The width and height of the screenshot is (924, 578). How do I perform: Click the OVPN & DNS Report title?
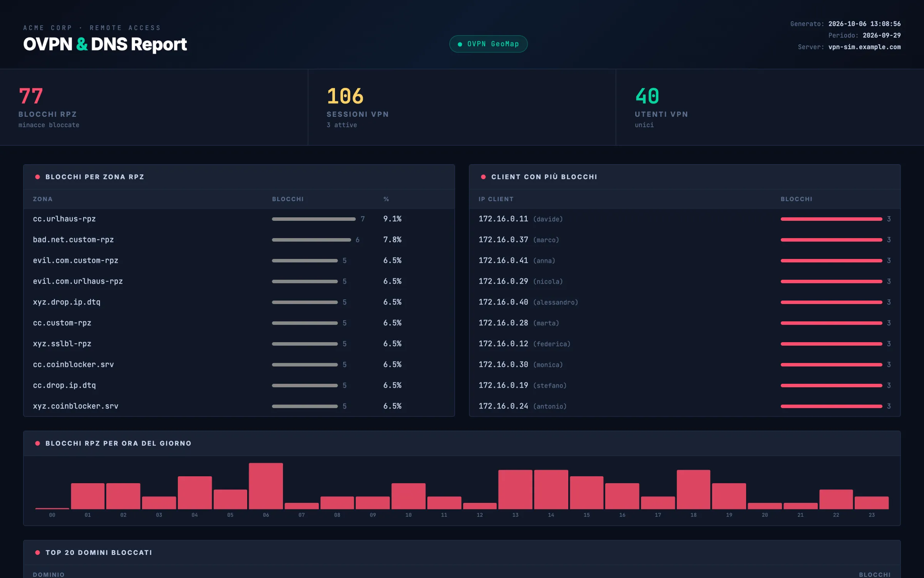click(105, 44)
